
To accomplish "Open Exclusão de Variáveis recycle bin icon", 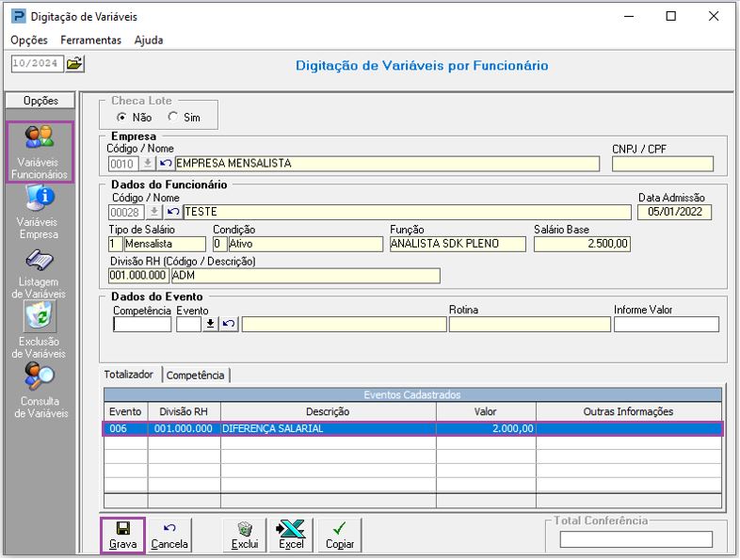I will (x=40, y=316).
